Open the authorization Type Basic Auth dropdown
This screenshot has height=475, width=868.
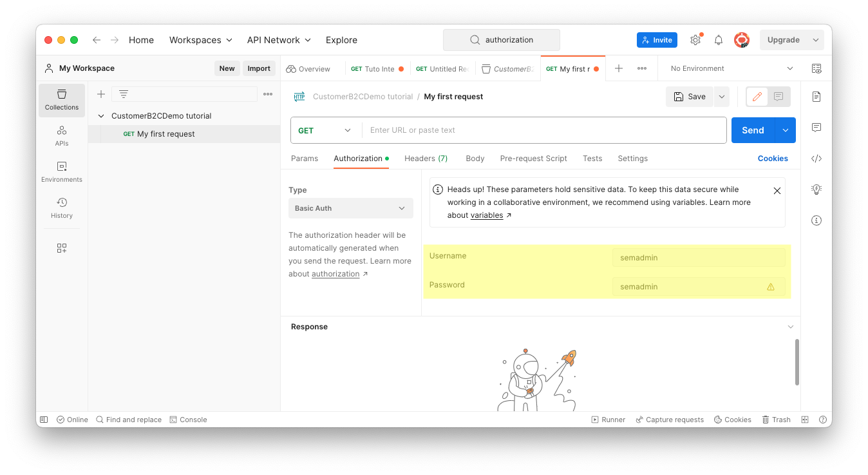tap(351, 208)
